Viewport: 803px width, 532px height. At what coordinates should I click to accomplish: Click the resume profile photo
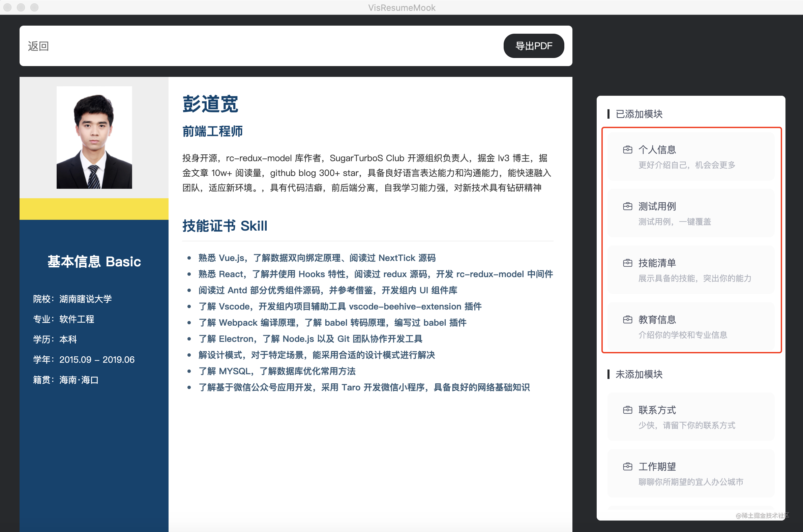pyautogui.click(x=94, y=138)
